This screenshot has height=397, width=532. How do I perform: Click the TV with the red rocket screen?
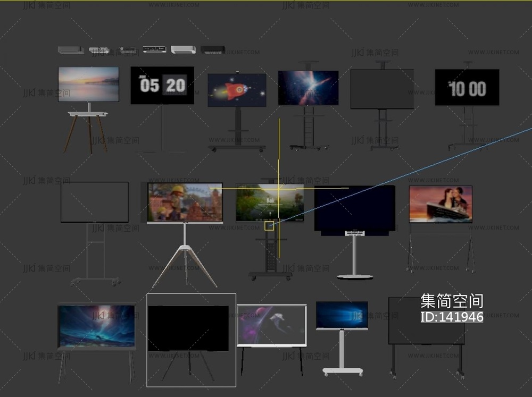pos(237,90)
